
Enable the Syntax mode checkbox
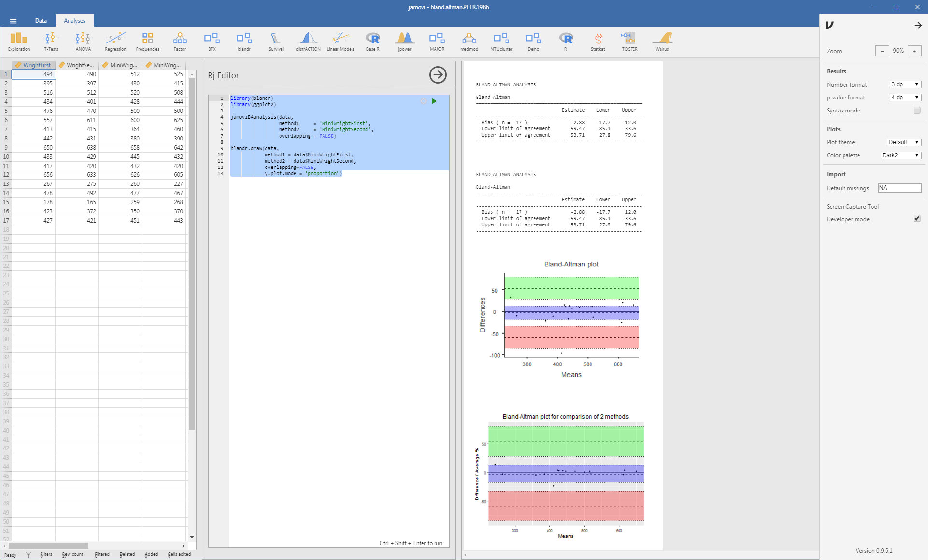pyautogui.click(x=916, y=111)
